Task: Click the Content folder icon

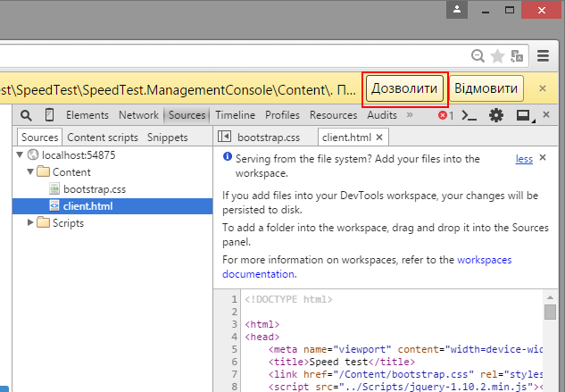Action: click(x=44, y=171)
